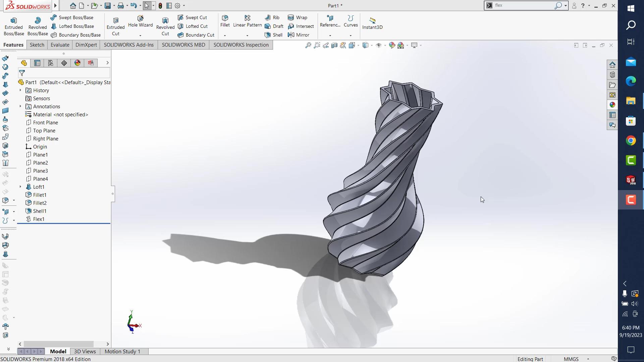Open the DisplayManager appearance tab

click(77, 63)
